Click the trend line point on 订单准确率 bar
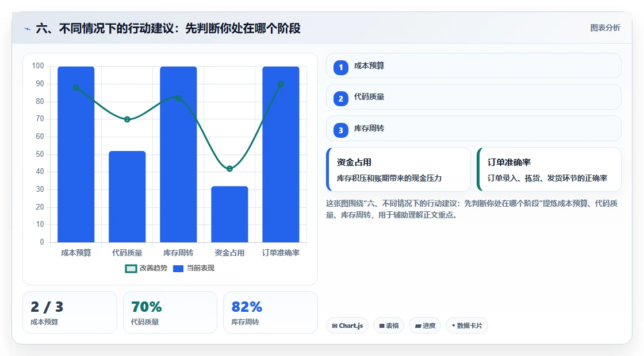 point(281,84)
